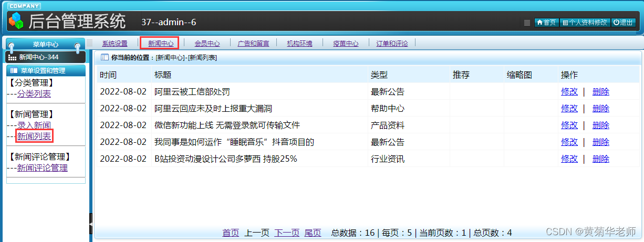The height and width of the screenshot is (242, 644).
Task: Click the dotted grid icon beside 新闻中心-344
Action: point(13,57)
